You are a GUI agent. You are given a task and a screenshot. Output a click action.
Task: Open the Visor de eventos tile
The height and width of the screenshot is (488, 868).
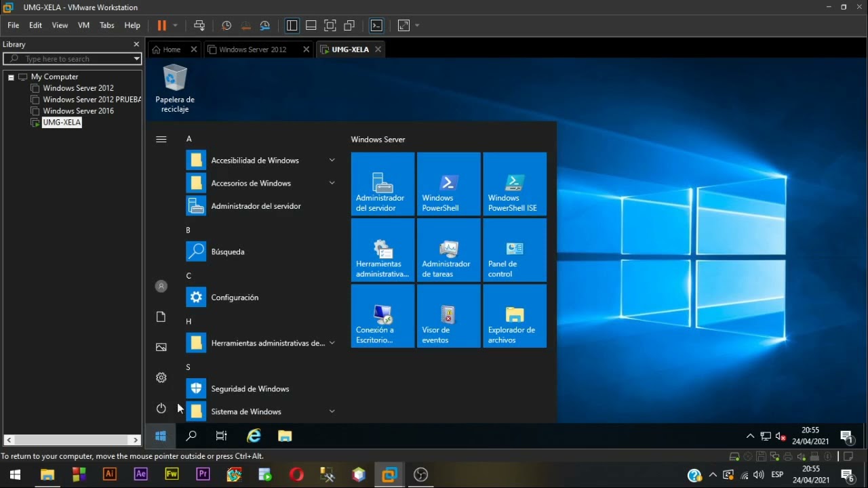pyautogui.click(x=448, y=317)
